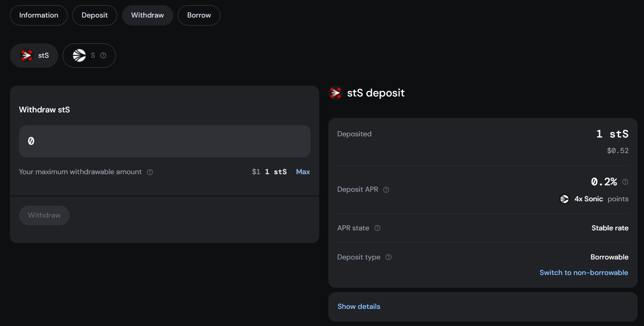Select the S token chip

[x=89, y=55]
